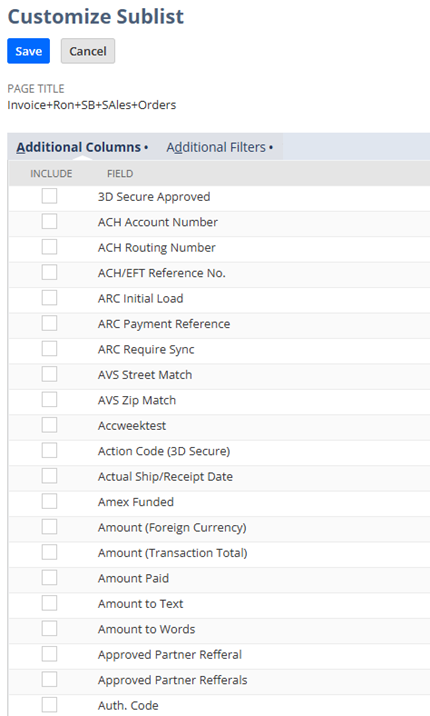The width and height of the screenshot is (430, 716).
Task: Check the 3D Secure Approved checkbox
Action: click(x=49, y=196)
